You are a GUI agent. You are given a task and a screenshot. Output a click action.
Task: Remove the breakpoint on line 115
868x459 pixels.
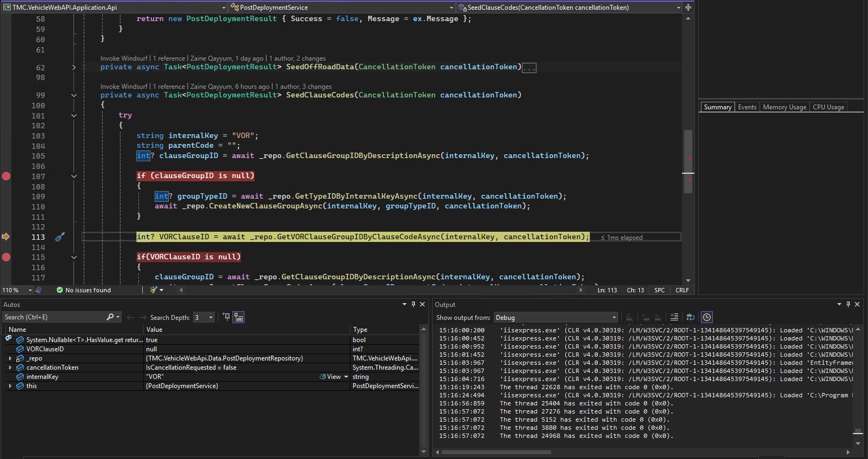coord(6,257)
